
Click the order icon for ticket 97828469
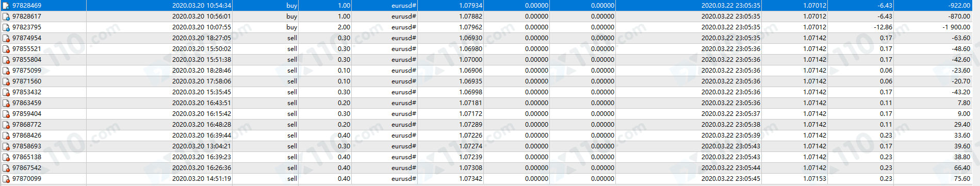pos(6,6)
